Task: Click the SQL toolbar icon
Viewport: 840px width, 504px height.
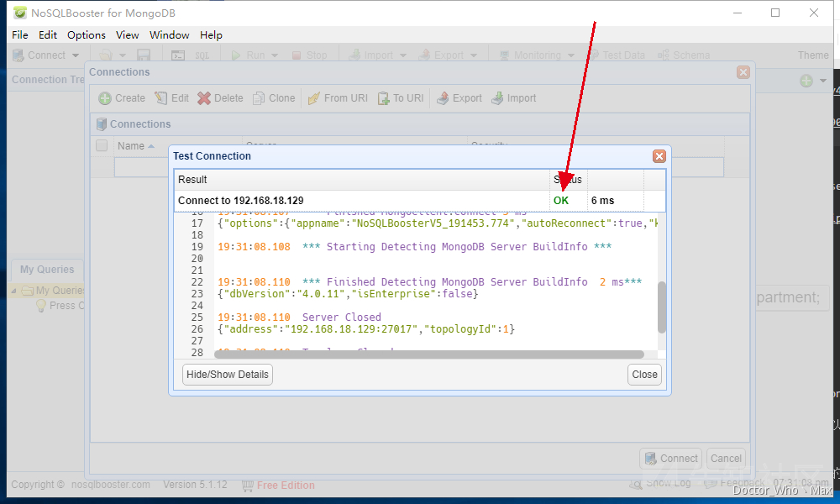Action: point(202,55)
